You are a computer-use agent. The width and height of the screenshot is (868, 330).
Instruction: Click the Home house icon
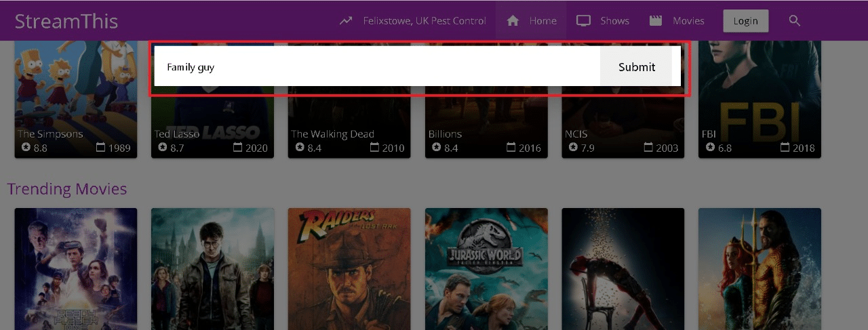513,21
